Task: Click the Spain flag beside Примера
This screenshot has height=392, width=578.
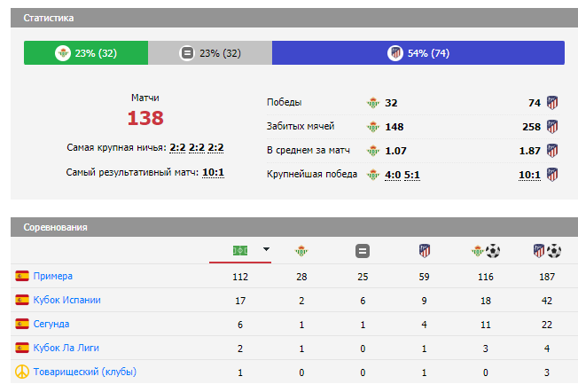Action: pos(22,276)
